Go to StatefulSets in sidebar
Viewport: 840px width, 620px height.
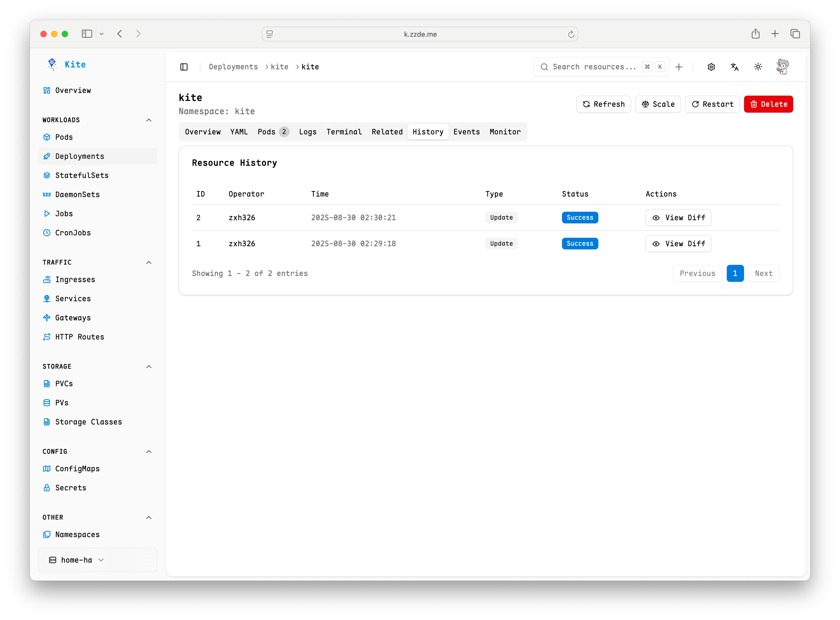click(x=82, y=175)
